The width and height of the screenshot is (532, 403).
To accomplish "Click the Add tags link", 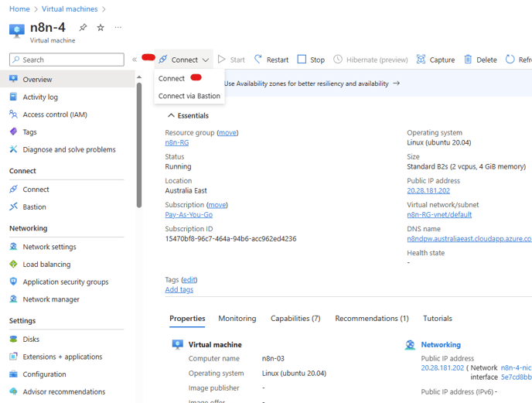I will (x=179, y=289).
